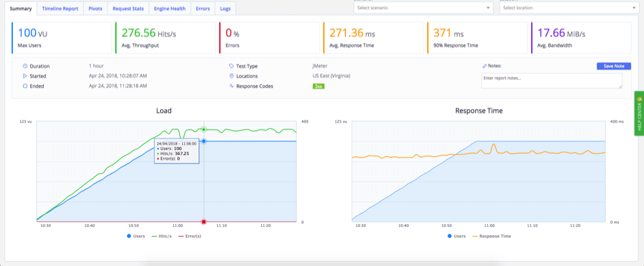
Task: Click the Ended stop icon
Action: 25,86
